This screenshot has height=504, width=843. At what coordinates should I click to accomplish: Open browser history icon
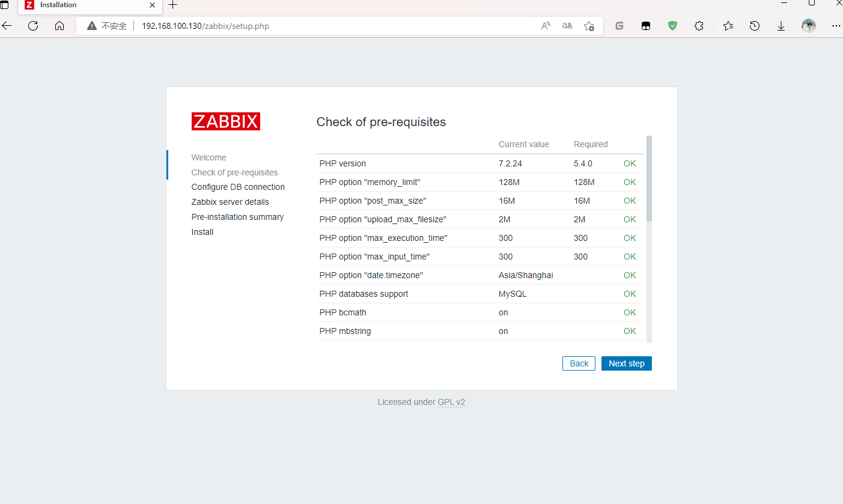pos(755,26)
